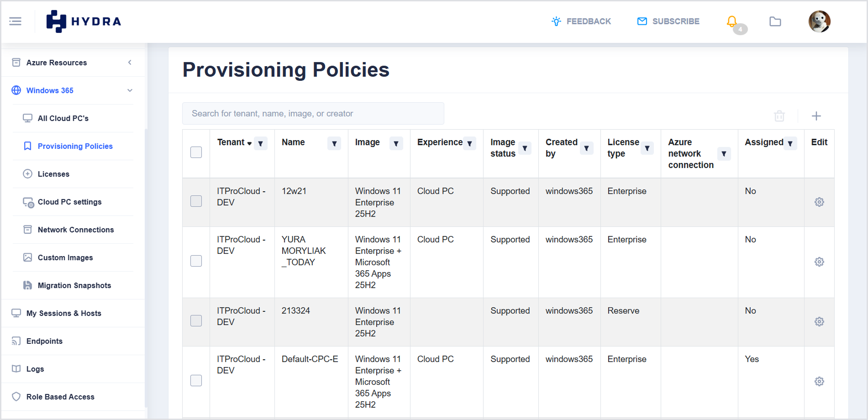Image resolution: width=868 pixels, height=420 pixels.
Task: Delete selected policies with trash icon
Action: pyautogui.click(x=779, y=116)
